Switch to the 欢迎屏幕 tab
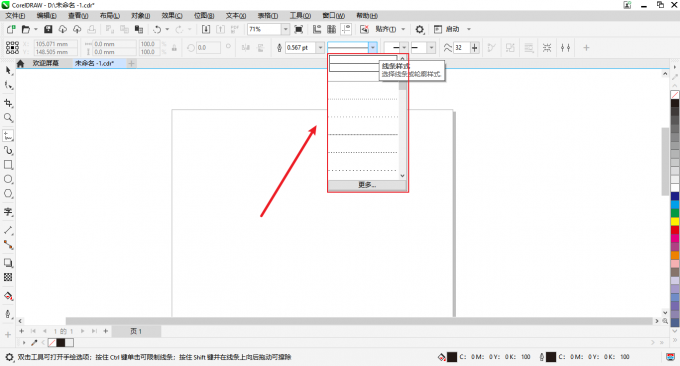This screenshot has height=366, width=680. (46, 63)
